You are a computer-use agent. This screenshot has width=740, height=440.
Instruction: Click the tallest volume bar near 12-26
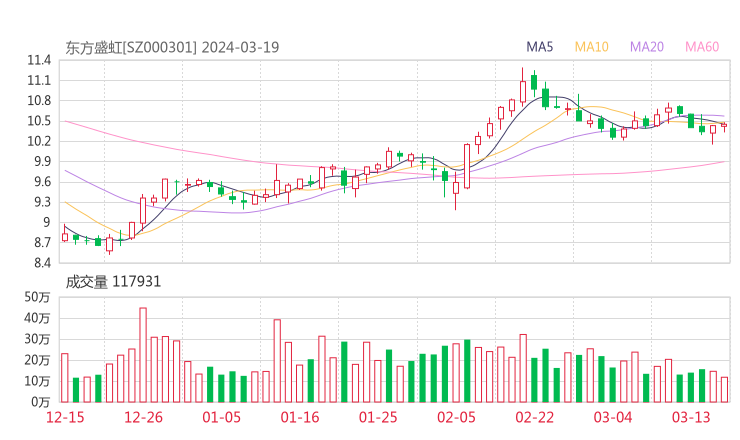tap(143, 355)
